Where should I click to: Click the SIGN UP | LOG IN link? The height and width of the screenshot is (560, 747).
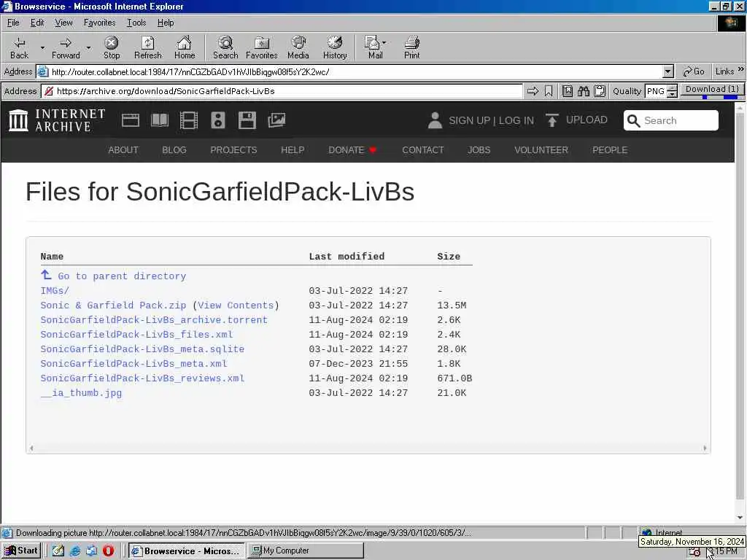[481, 120]
